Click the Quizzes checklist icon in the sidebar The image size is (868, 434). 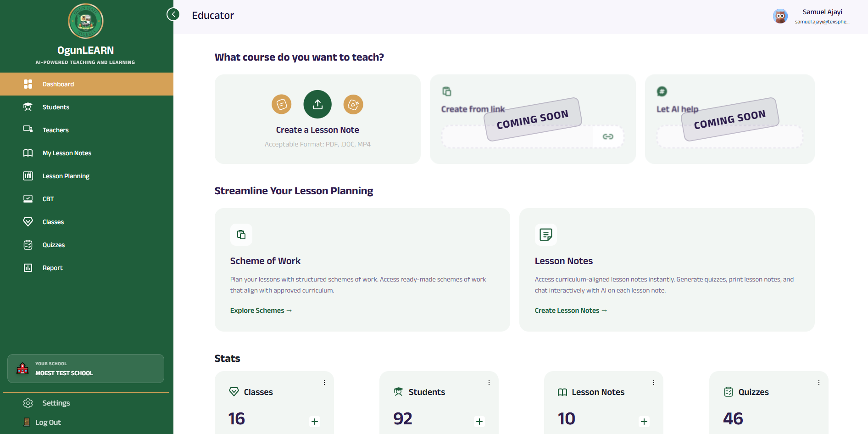[x=28, y=244]
